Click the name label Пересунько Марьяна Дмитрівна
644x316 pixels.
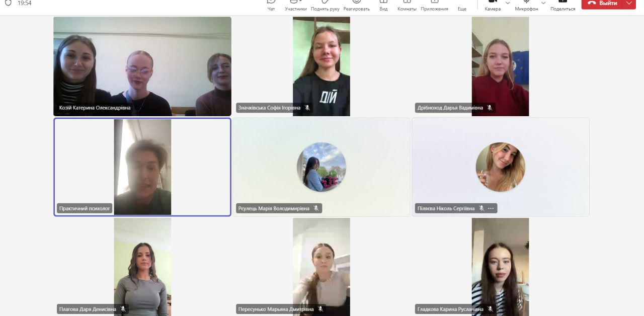coord(276,309)
